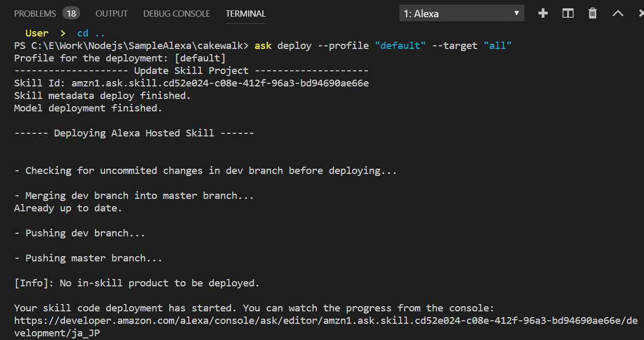Click 'Model deployment finished.' line
This screenshot has height=340, width=644.
tap(88, 108)
